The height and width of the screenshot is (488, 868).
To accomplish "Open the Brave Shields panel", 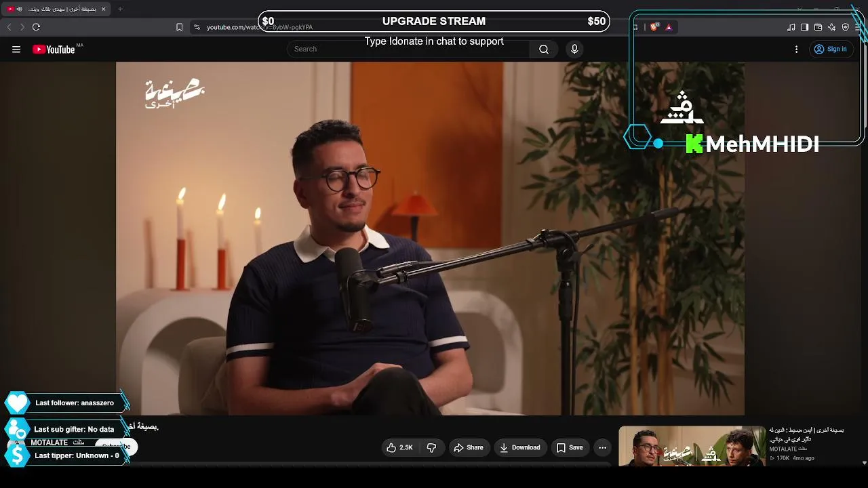I will (654, 27).
